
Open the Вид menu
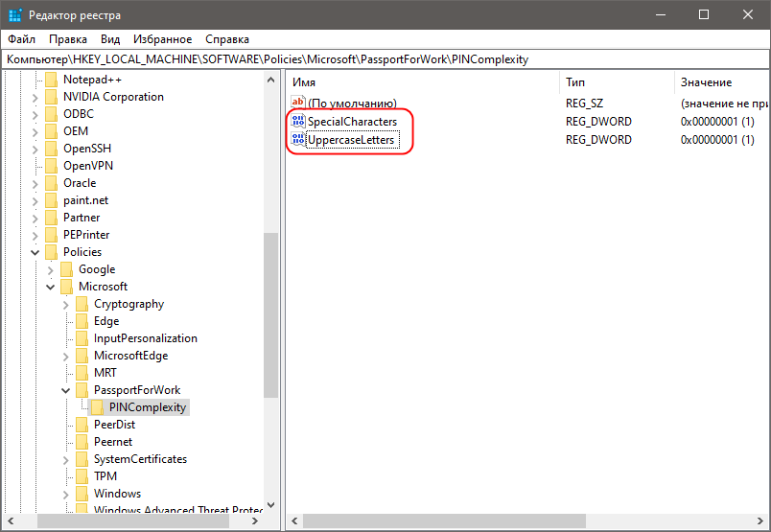[x=110, y=39]
